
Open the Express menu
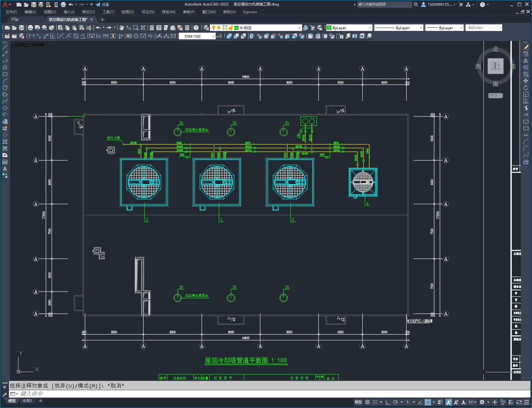(250, 12)
